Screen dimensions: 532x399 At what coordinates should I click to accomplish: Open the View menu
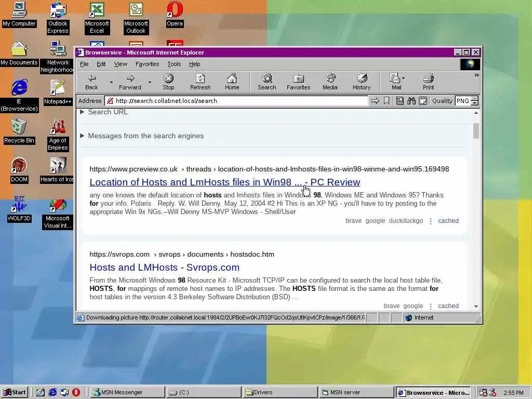[x=121, y=64]
